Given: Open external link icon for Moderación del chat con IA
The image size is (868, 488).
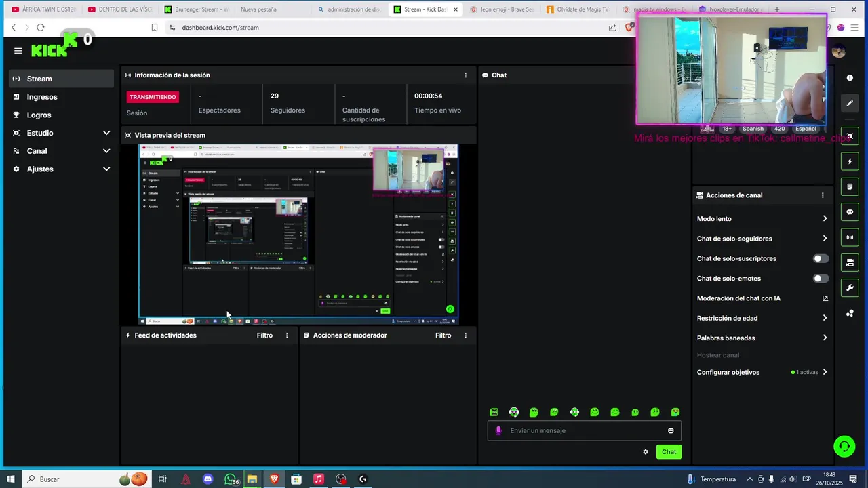Looking at the screenshot, I should point(825,298).
